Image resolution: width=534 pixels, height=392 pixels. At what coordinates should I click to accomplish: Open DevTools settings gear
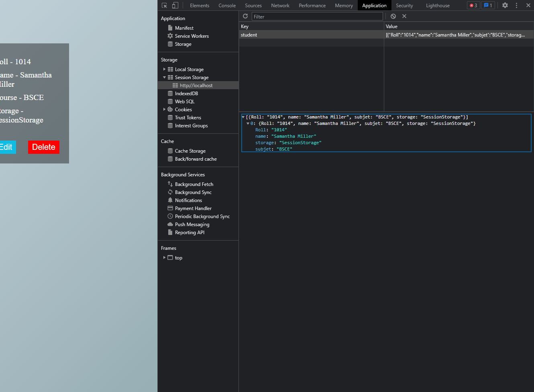coord(505,5)
